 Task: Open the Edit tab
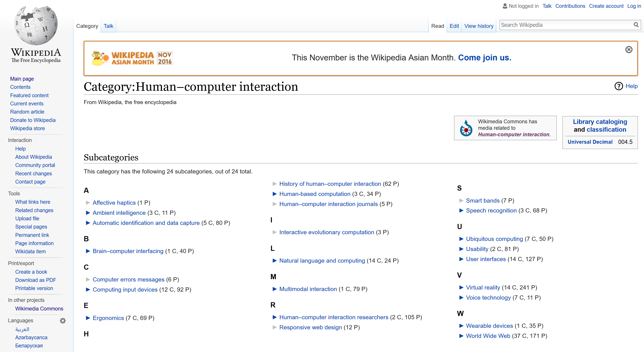(454, 26)
